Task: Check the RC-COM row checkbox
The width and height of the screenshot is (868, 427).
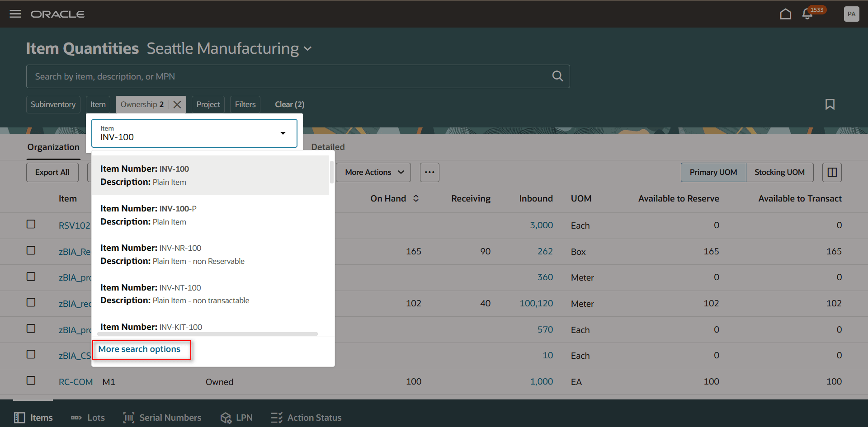Action: [31, 380]
